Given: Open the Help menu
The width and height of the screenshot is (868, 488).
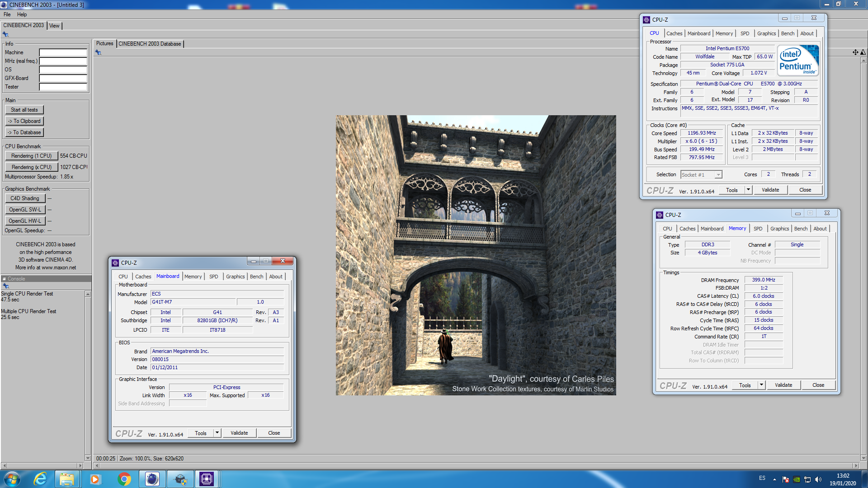Looking at the screenshot, I should (22, 14).
